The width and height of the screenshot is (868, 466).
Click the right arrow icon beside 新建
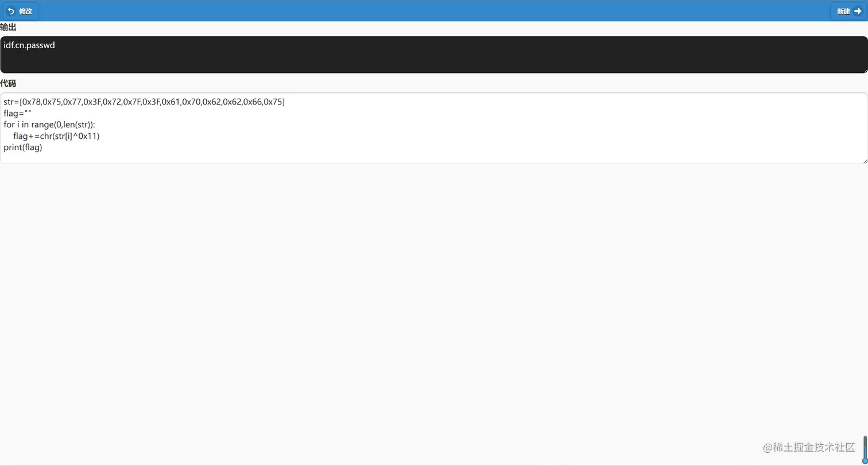(858, 11)
